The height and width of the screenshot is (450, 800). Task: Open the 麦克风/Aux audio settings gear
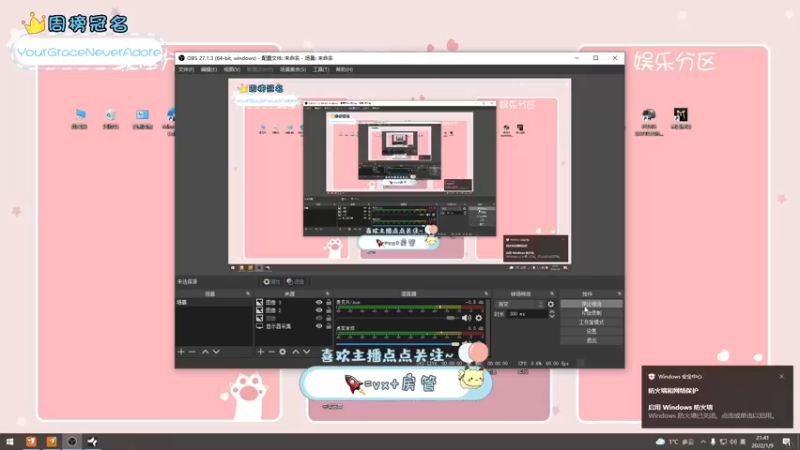(x=479, y=318)
